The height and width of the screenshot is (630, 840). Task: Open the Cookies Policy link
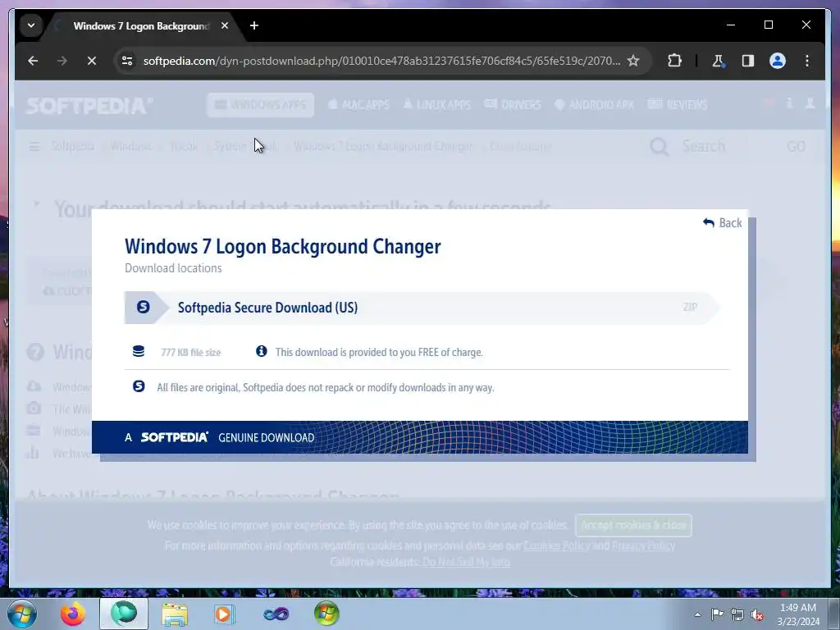pos(557,546)
